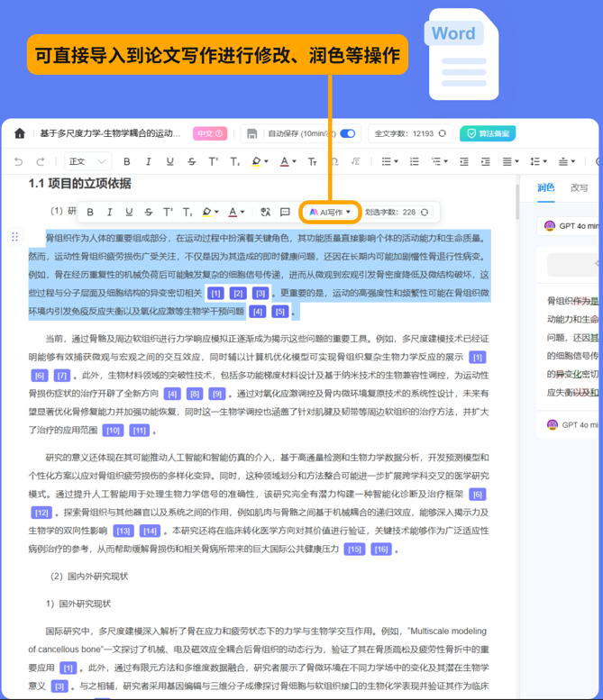The image size is (603, 700).
Task: Apply strikethrough from the main toolbar
Action: [x=192, y=161]
